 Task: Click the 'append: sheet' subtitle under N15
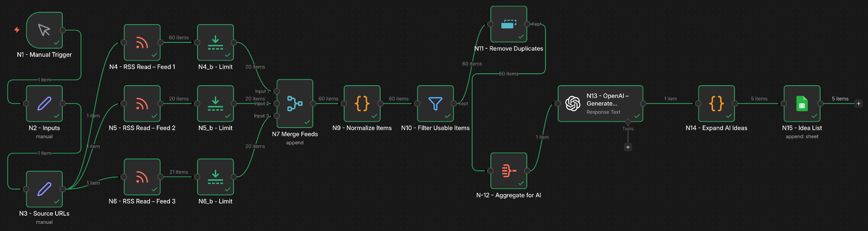[802, 136]
